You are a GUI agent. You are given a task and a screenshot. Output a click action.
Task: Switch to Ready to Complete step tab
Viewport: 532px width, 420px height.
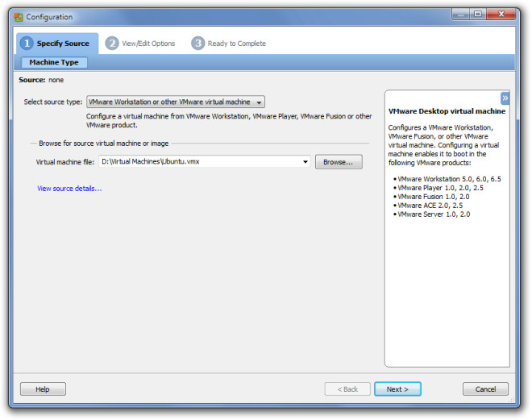(x=229, y=43)
